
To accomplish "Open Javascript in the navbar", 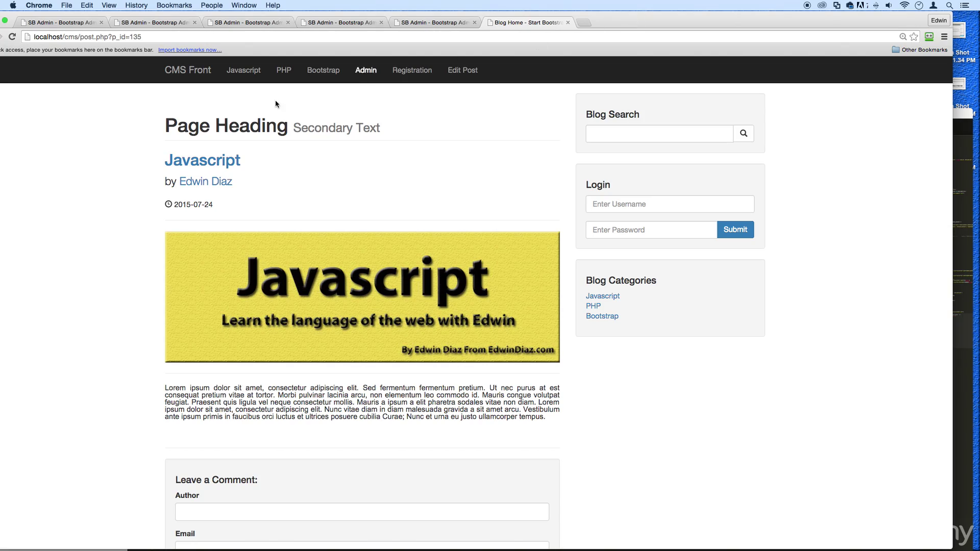I will pyautogui.click(x=243, y=70).
